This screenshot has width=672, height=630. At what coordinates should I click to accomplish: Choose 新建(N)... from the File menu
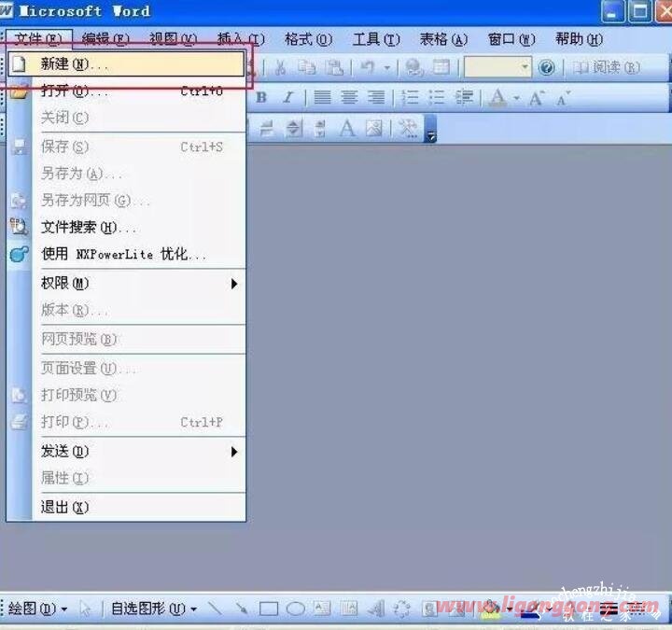pyautogui.click(x=126, y=63)
